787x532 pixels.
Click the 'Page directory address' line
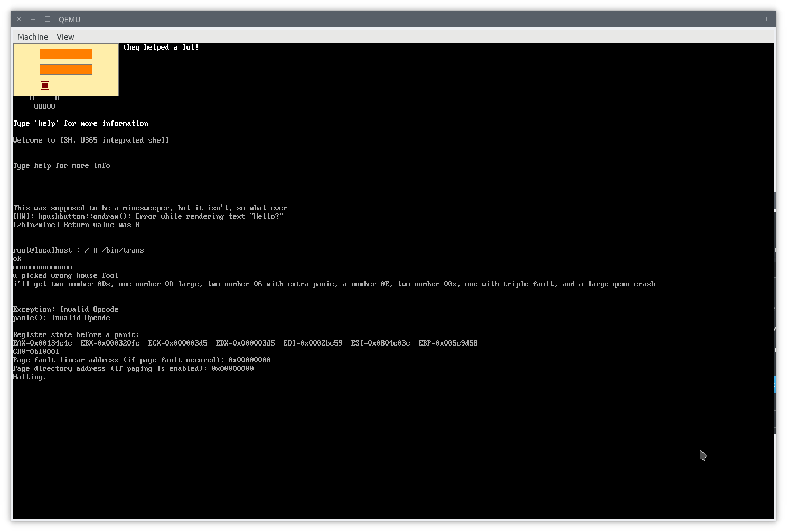134,368
